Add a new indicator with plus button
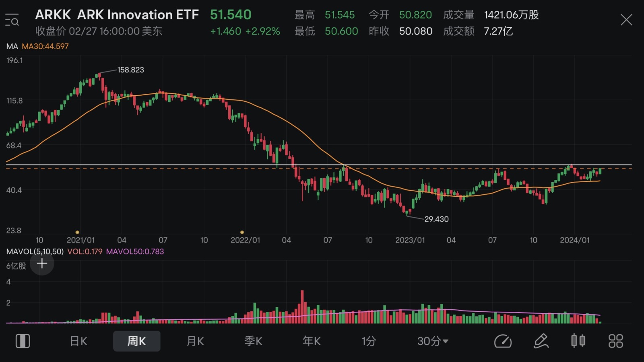 (x=42, y=263)
